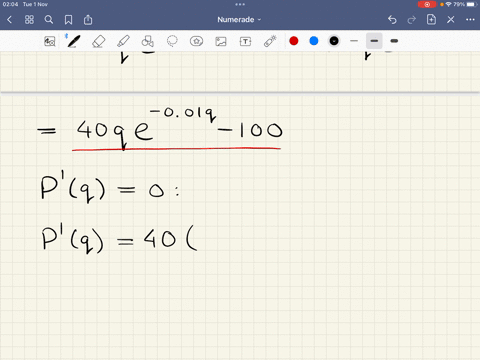Choose the black pen color
Viewport: 480px width, 360px height.
(x=334, y=41)
